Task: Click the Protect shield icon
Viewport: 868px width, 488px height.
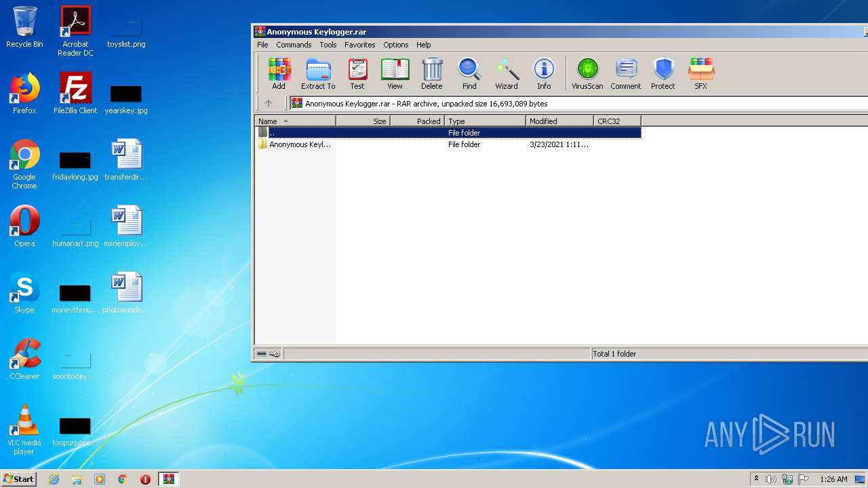Action: [x=663, y=73]
